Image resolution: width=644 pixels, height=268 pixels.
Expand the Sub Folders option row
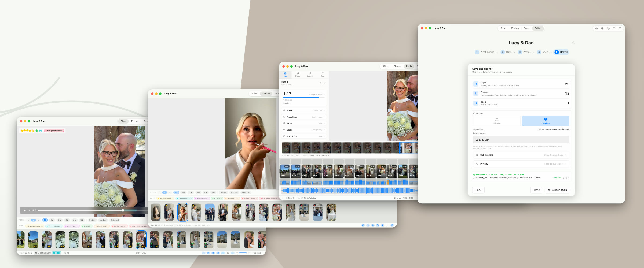click(521, 155)
